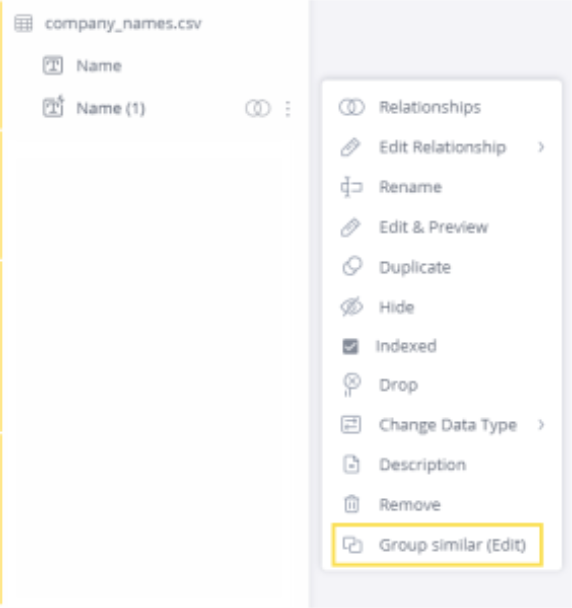
Task: Click the relationship circles icon on Name (1) row
Action: pyautogui.click(x=257, y=108)
